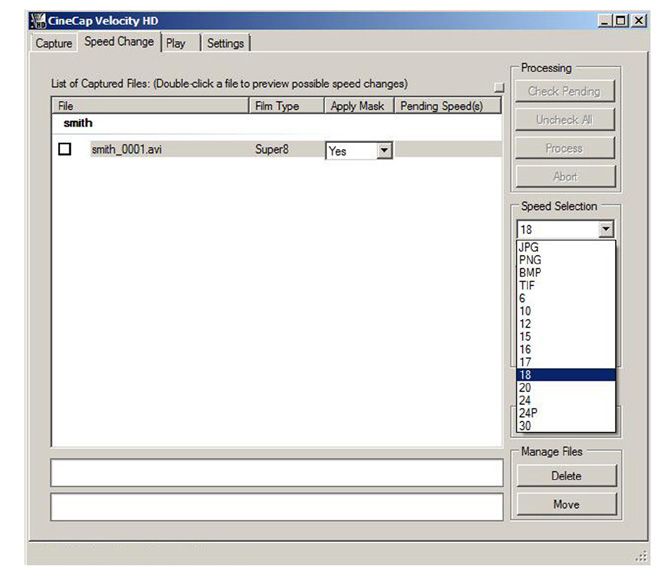Screen dimensions: 672x576
Task: Select speed 17 in the list
Action: click(x=566, y=363)
